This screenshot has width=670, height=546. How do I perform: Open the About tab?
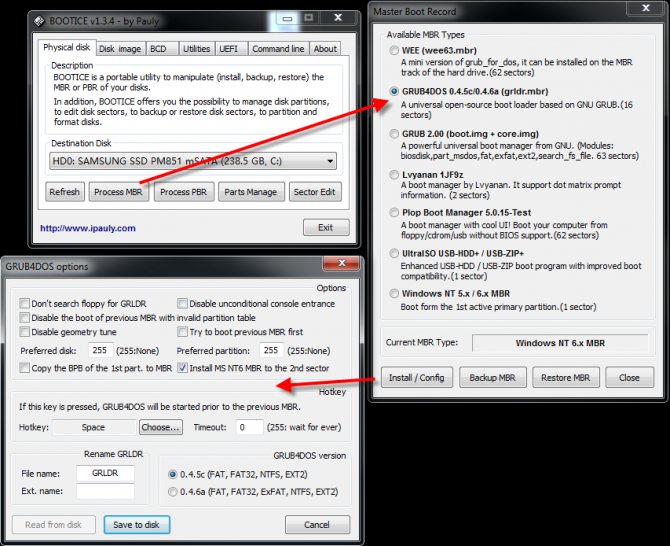tap(325, 49)
